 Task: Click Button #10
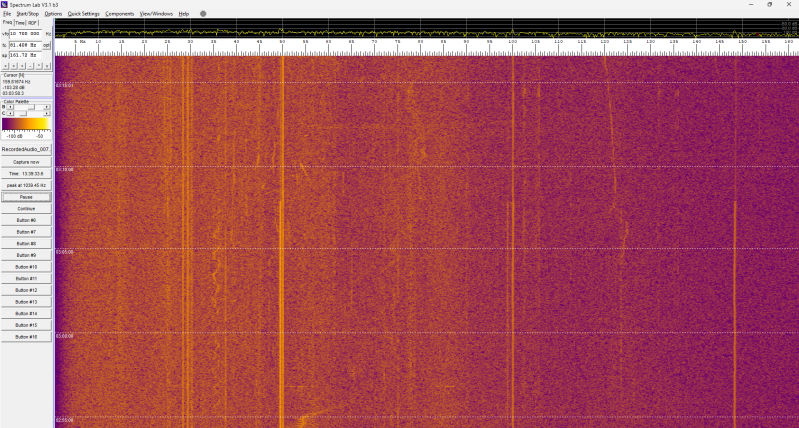point(26,267)
